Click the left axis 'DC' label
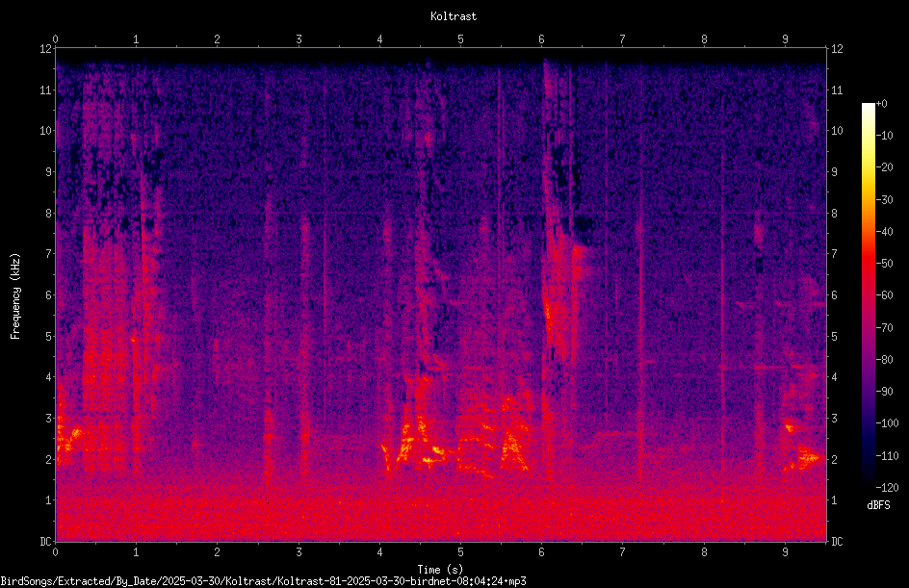909x588 pixels. (x=45, y=542)
